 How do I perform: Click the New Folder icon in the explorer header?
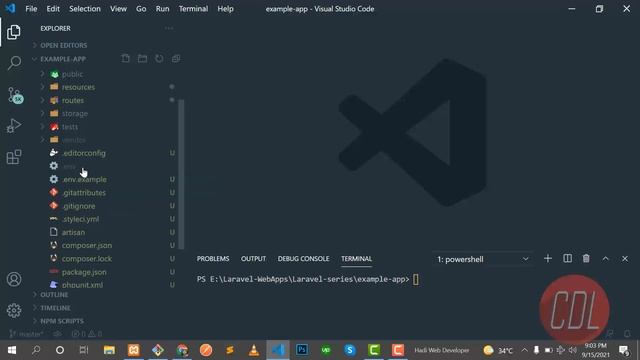[x=142, y=59]
